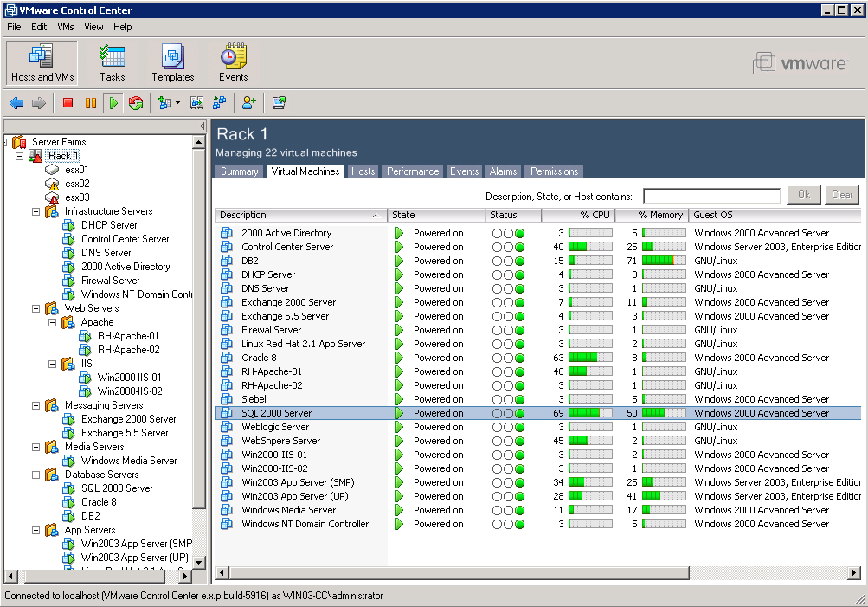Sort by the % Memory column header
Image resolution: width=868 pixels, height=607 pixels.
(652, 215)
